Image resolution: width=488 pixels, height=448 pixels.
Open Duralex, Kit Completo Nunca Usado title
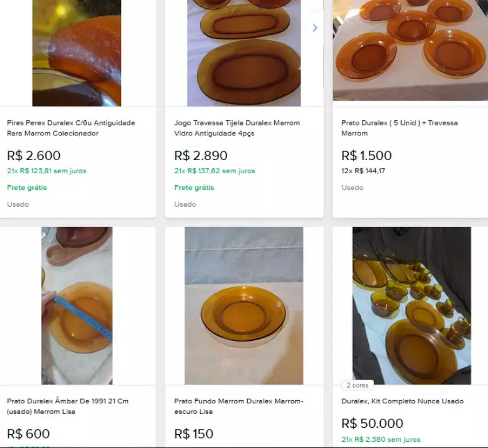(x=402, y=401)
